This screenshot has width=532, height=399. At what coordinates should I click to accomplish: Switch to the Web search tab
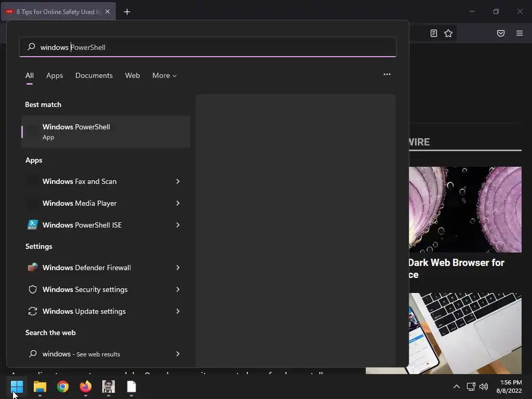(x=132, y=75)
